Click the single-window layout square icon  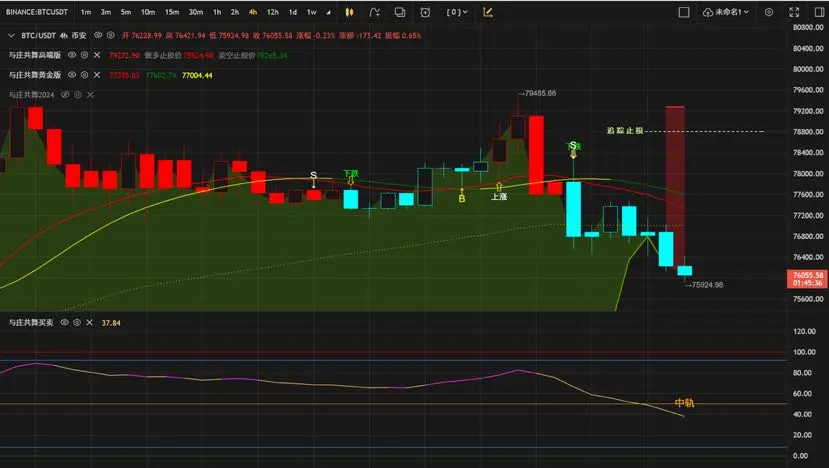pyautogui.click(x=684, y=12)
